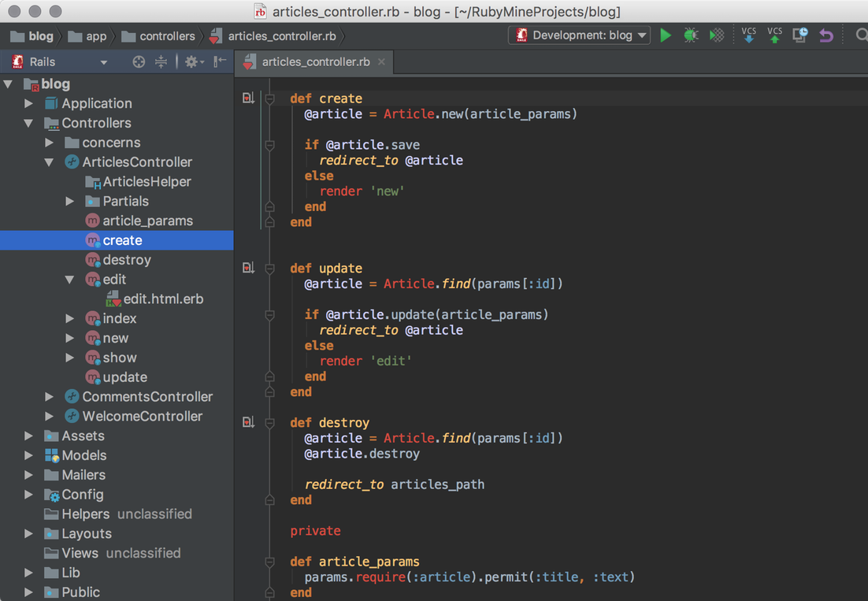Fold the def create method
The height and width of the screenshot is (601, 868).
pos(269,99)
